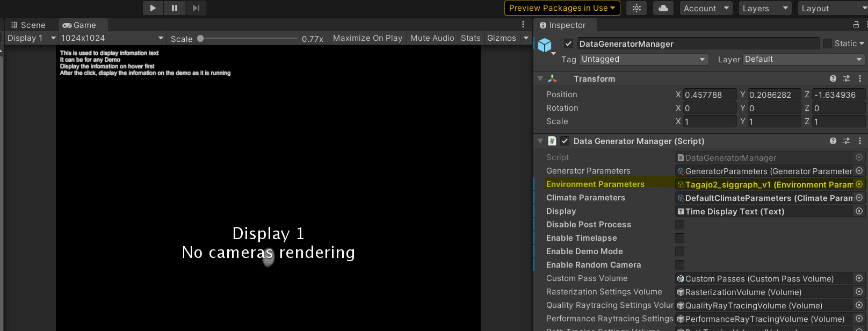This screenshot has height=331, width=868.
Task: Open object picker for Performance Raytracing Settings
Action: coord(859,319)
